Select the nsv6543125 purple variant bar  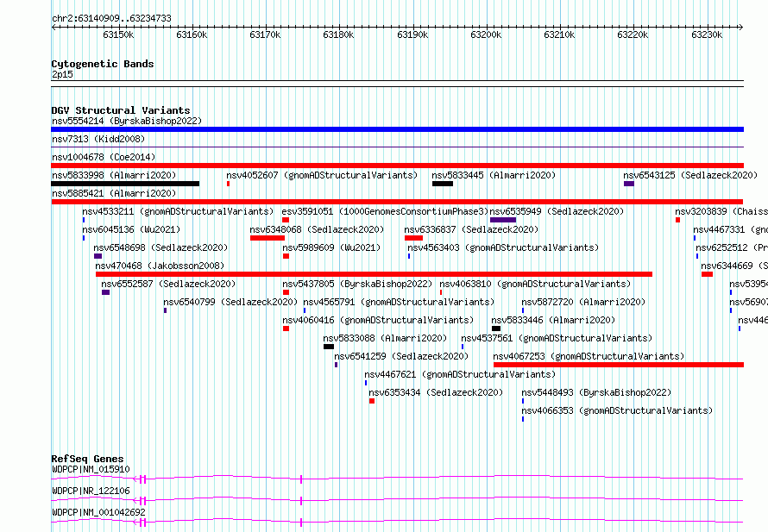[629, 184]
